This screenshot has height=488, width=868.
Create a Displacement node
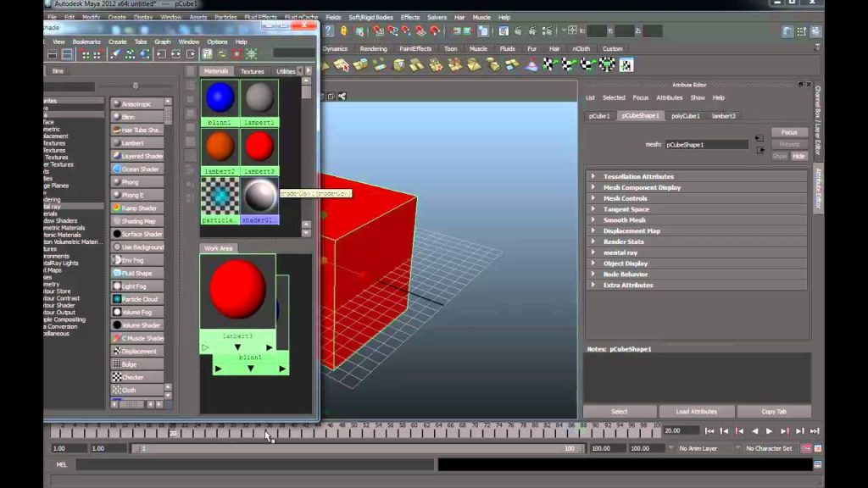137,352
